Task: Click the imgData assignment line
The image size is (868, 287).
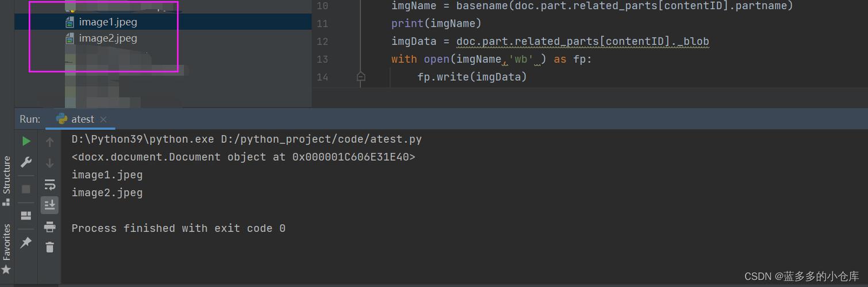Action: click(x=550, y=41)
